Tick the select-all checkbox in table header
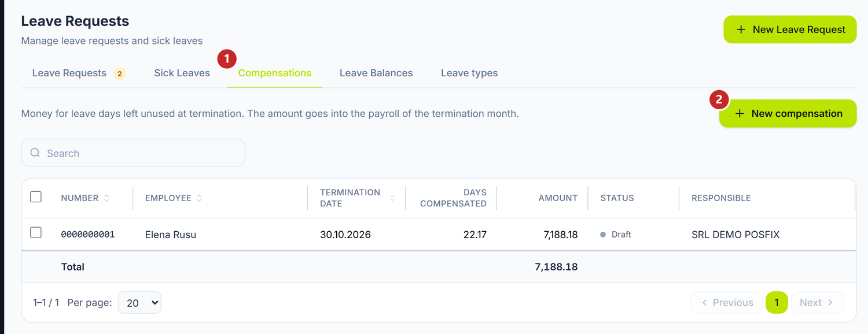 click(36, 197)
